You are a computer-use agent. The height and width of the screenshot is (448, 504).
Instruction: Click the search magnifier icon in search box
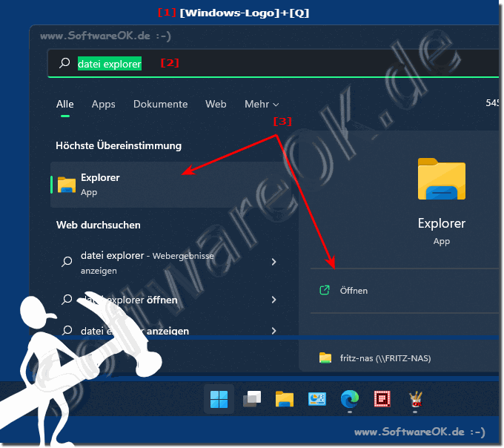[64, 63]
